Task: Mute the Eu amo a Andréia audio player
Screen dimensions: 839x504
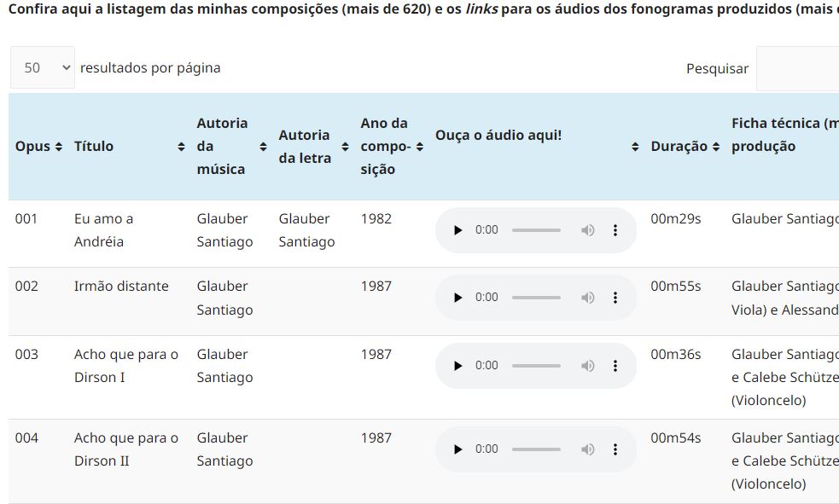Action: click(587, 230)
